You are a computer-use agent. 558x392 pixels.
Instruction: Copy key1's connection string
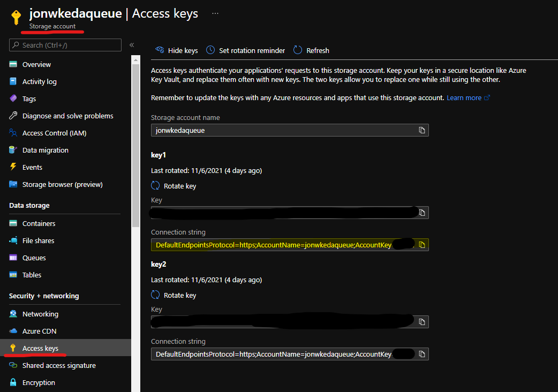[423, 244]
